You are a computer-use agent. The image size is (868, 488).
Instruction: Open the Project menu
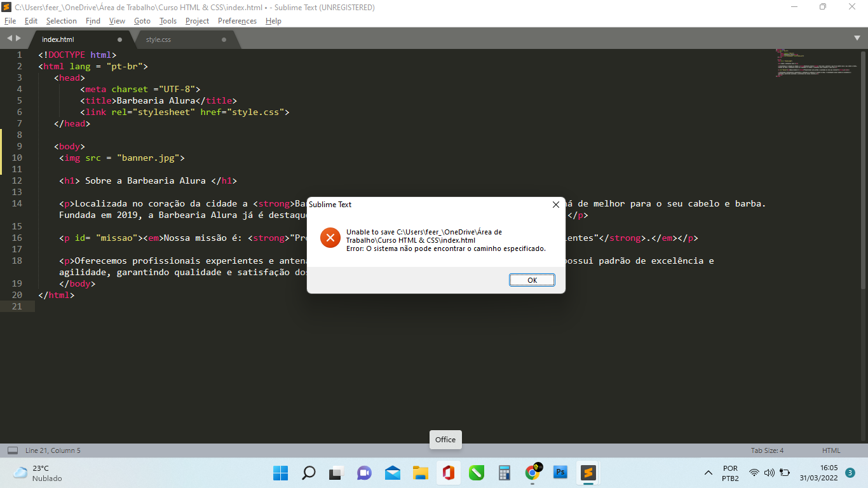pos(197,21)
